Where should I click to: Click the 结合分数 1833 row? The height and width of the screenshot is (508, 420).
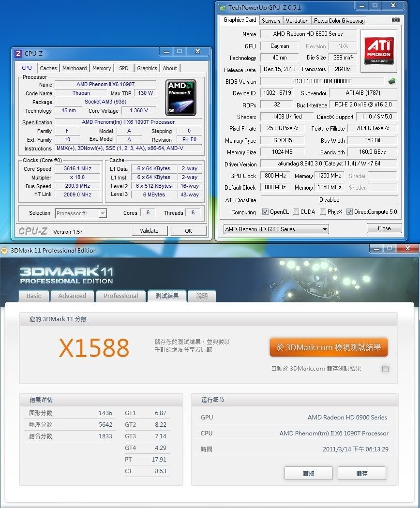click(x=70, y=436)
